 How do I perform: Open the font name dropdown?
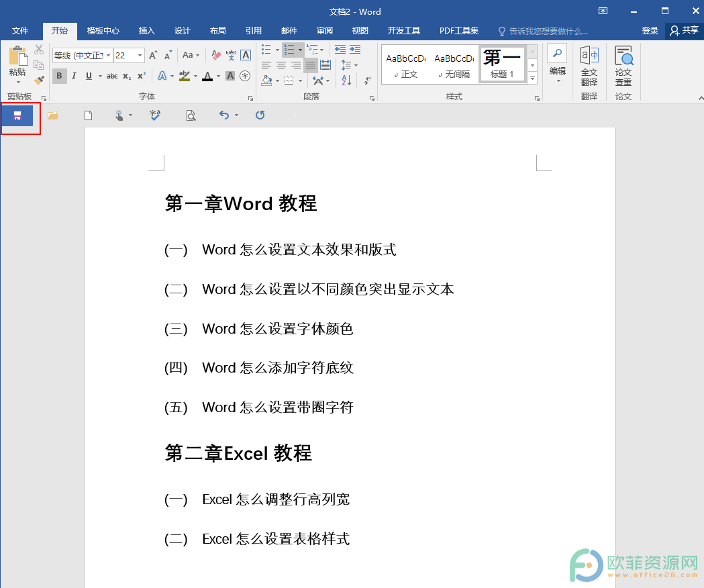coord(108,55)
